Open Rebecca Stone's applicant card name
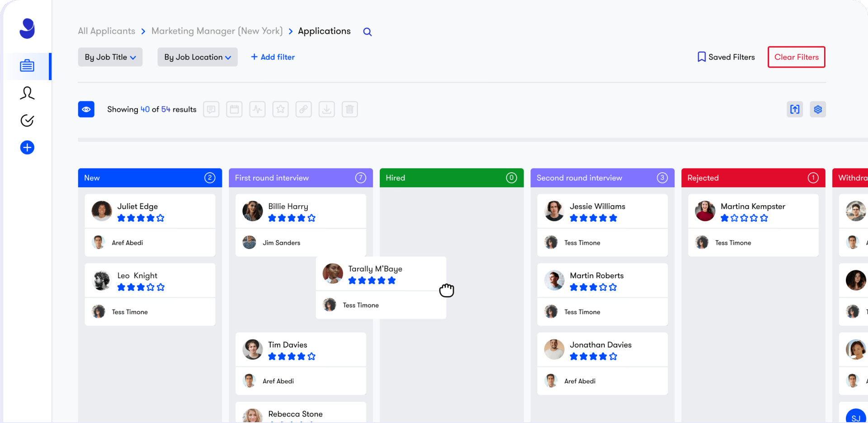Screen dimensions: 868x423 click(296, 414)
